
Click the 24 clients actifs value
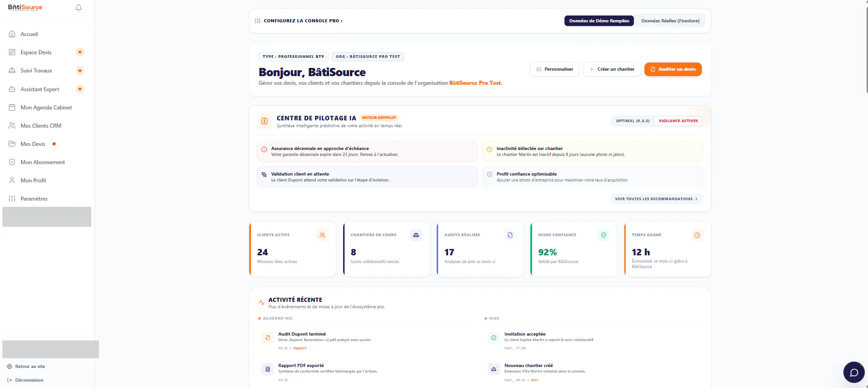pyautogui.click(x=262, y=252)
